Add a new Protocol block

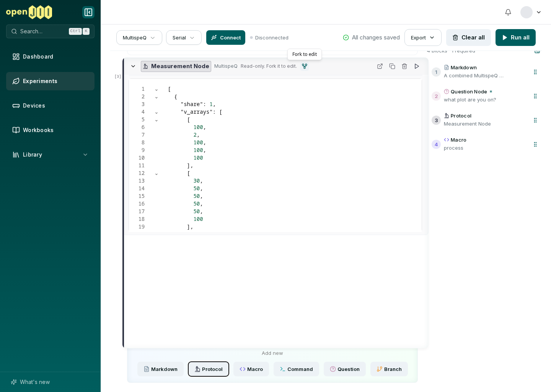click(x=209, y=369)
